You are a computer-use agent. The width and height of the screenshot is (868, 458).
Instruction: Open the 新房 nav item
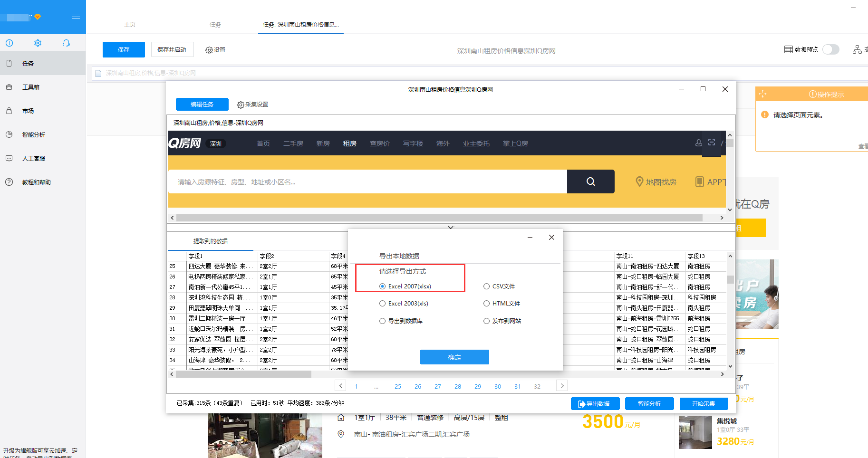(x=323, y=143)
